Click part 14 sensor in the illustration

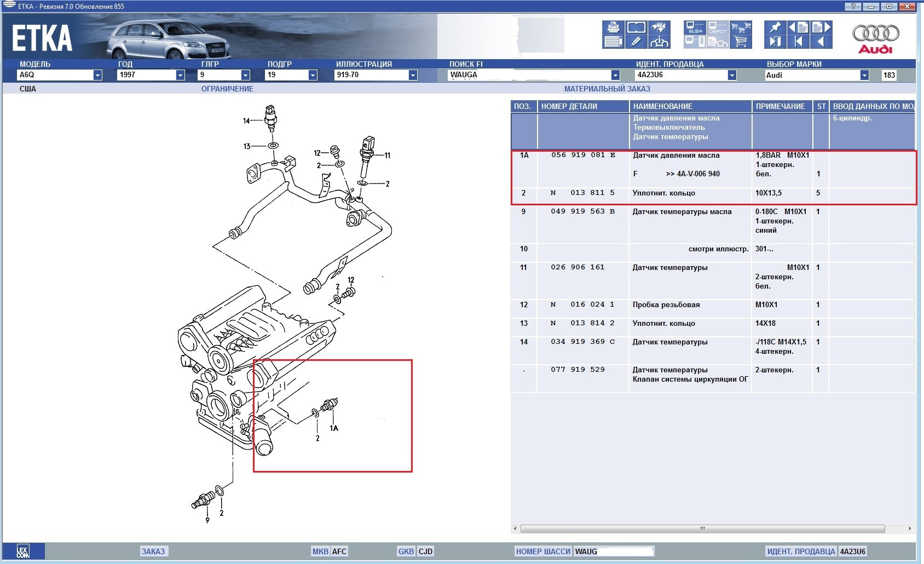[270, 117]
